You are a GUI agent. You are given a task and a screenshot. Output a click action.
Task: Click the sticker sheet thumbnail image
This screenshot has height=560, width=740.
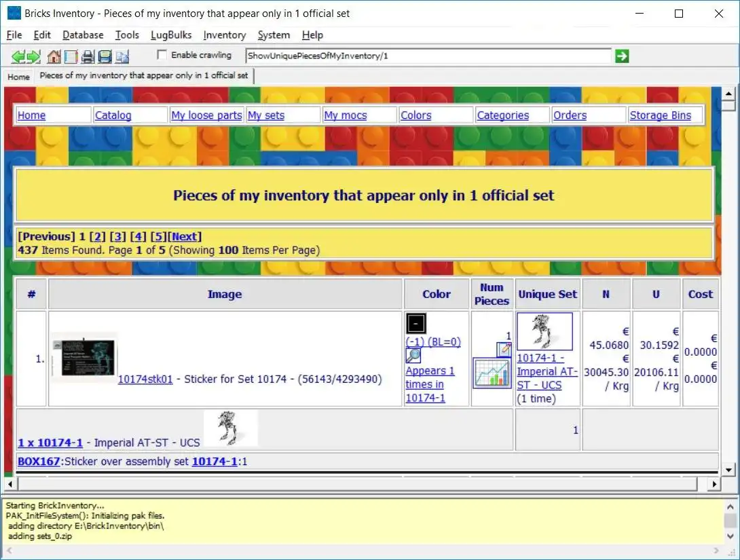(84, 358)
